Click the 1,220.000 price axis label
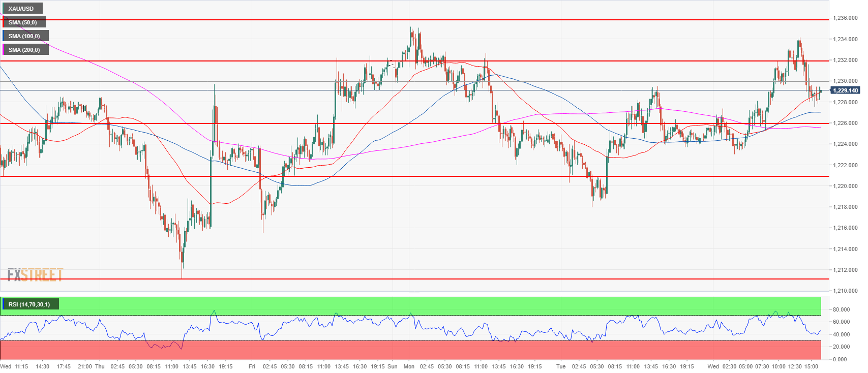This screenshot has height=373, width=868. (x=845, y=186)
